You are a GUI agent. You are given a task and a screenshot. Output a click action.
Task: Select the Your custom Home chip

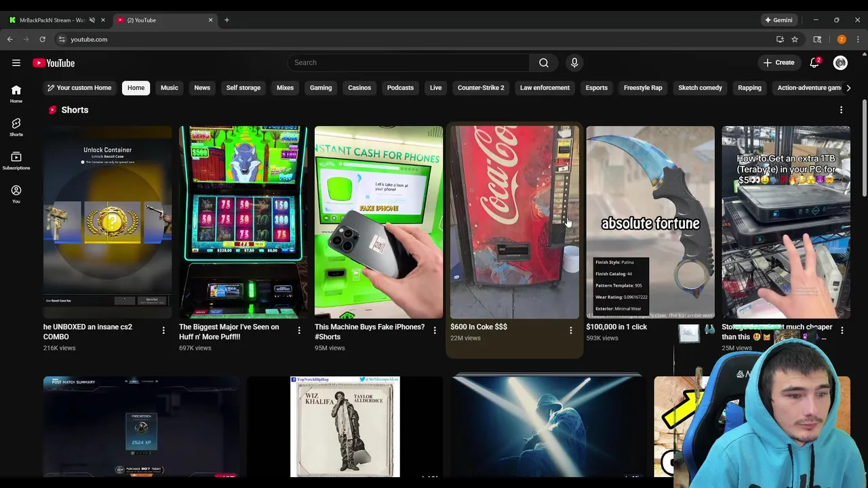click(79, 87)
